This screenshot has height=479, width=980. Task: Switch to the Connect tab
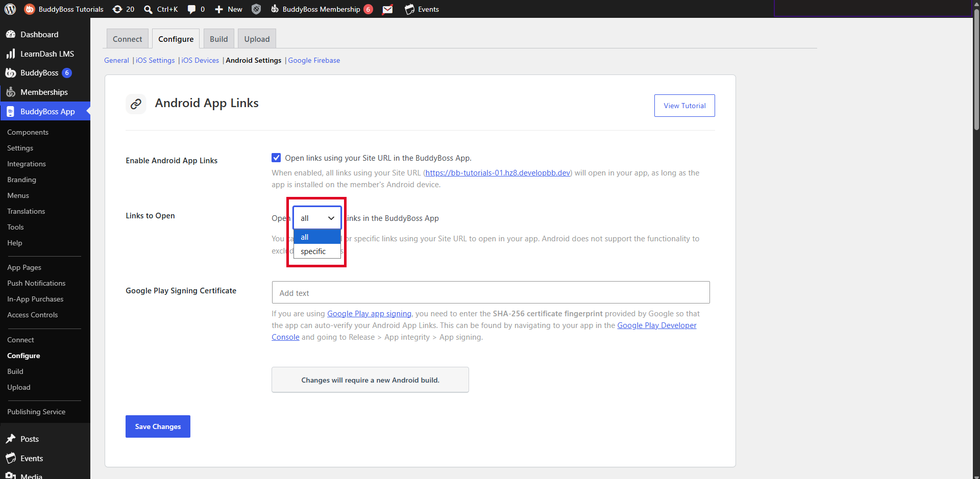click(128, 39)
